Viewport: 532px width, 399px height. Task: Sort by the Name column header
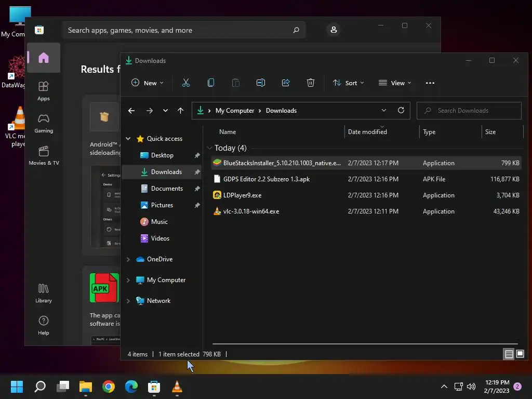[x=277, y=131]
